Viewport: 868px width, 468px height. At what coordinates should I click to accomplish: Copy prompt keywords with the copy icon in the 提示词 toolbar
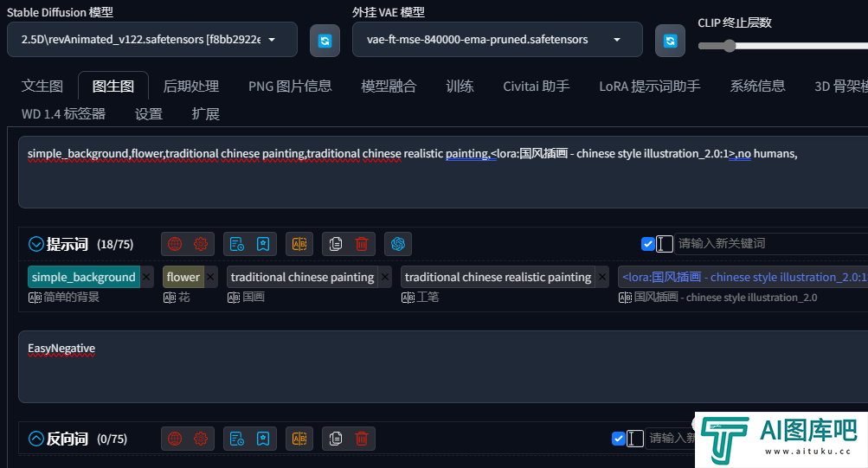[336, 244]
